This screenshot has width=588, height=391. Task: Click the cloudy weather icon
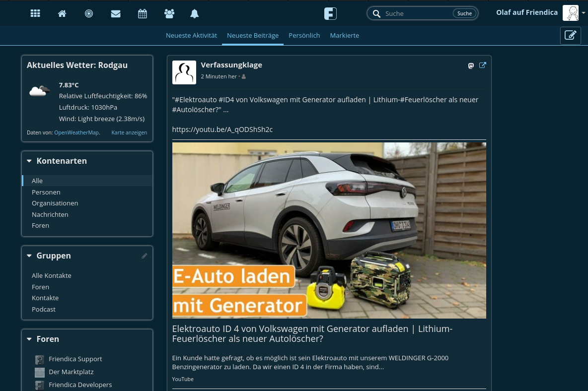[x=40, y=91]
